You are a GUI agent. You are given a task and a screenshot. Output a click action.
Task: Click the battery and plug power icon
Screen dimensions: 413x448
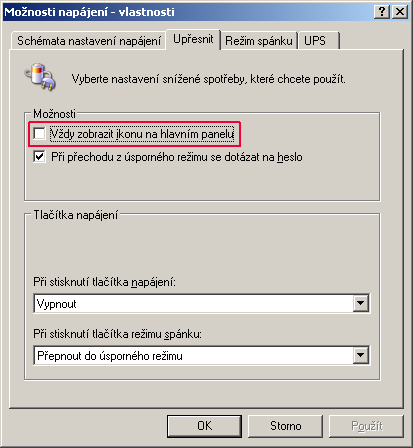pyautogui.click(x=40, y=77)
